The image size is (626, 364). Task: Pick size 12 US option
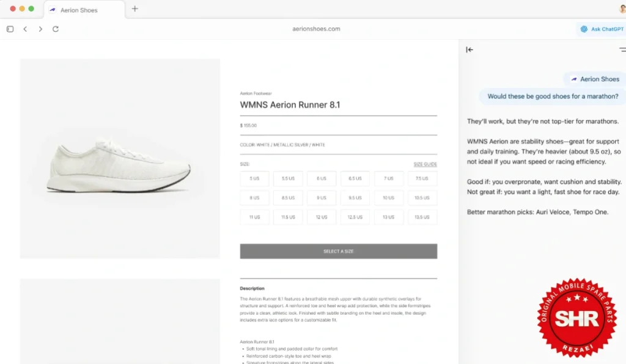(322, 217)
